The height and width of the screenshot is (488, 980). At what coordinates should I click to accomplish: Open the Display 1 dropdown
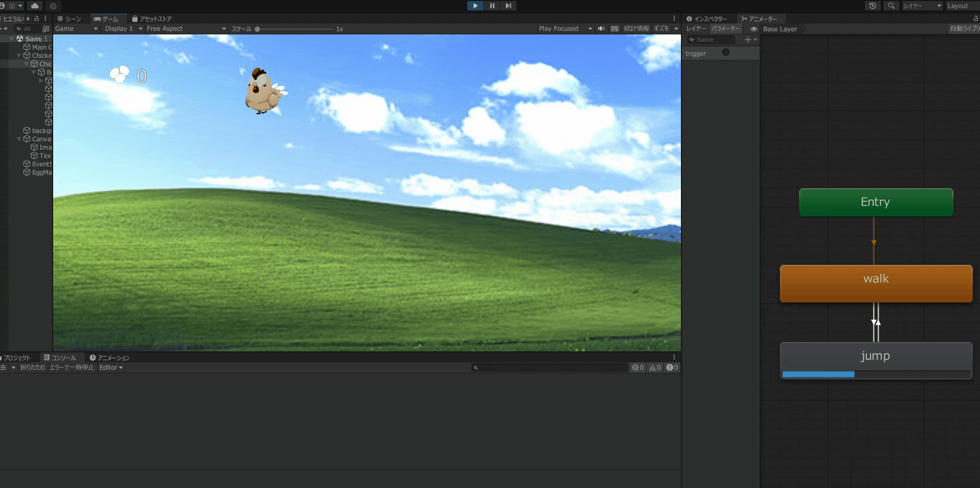point(123,29)
